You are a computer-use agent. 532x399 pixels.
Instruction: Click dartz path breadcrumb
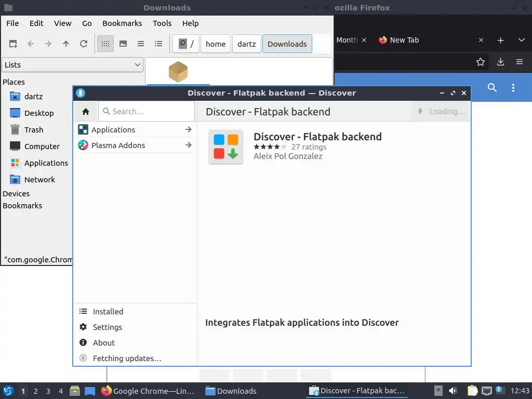[x=247, y=44]
